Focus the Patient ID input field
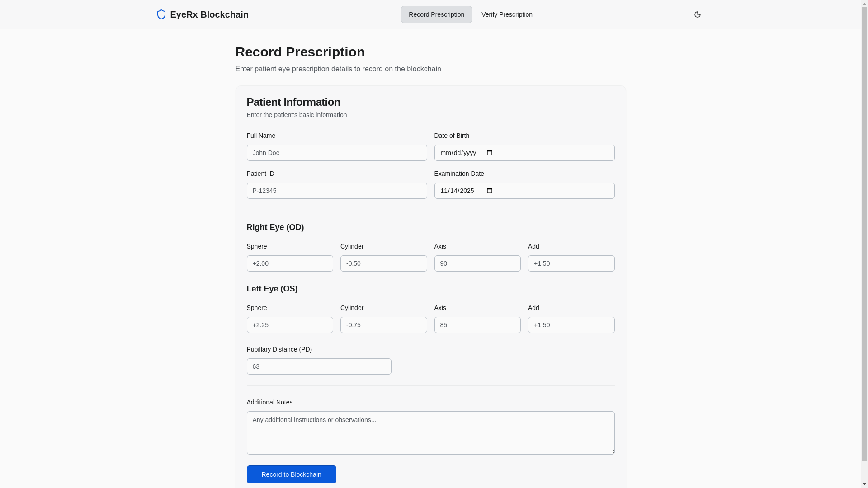Viewport: 868px width, 488px height. (x=337, y=191)
